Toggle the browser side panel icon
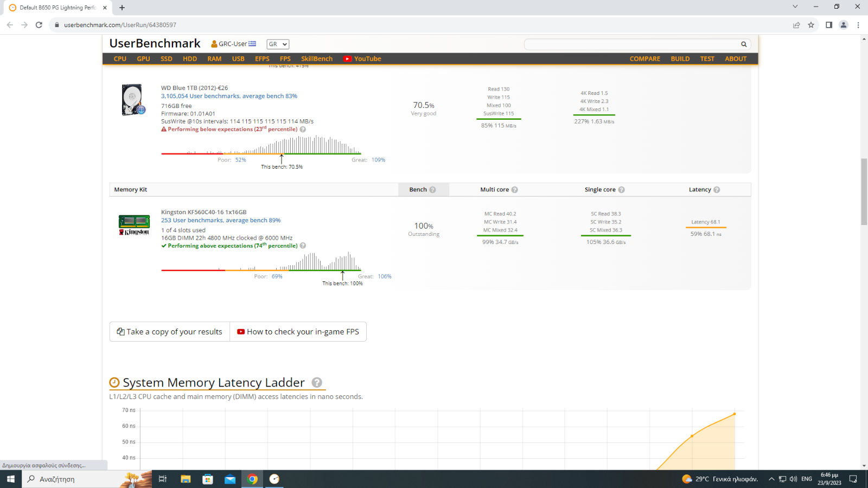868x488 pixels. [829, 25]
